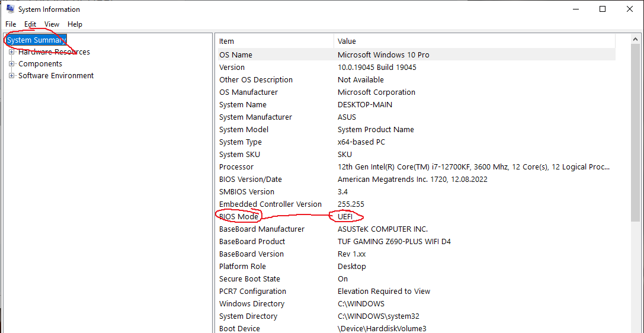The width and height of the screenshot is (644, 333).
Task: Select the Secure Boot State row
Action: pos(416,279)
